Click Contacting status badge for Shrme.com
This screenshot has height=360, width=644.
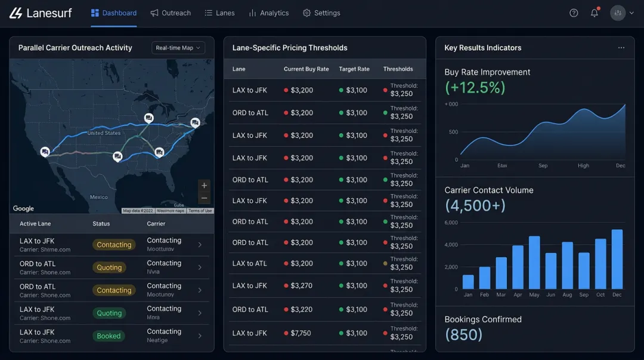tap(114, 245)
